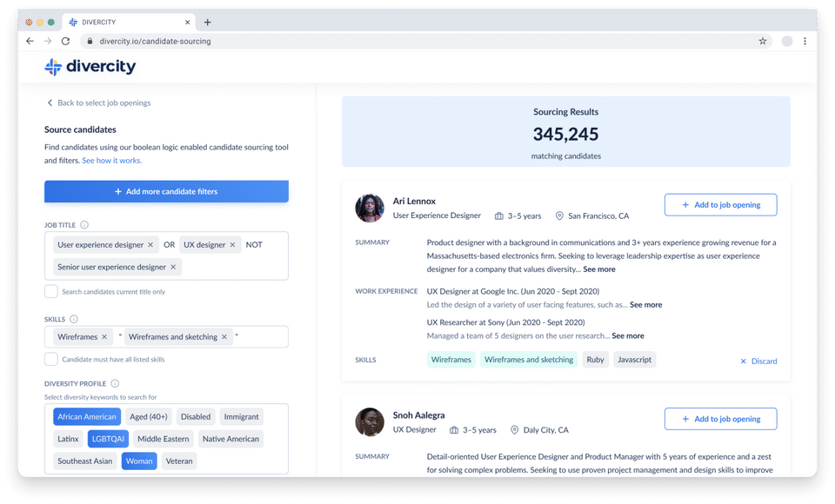Remove 'Senior user experience designer' chip

tap(173, 267)
